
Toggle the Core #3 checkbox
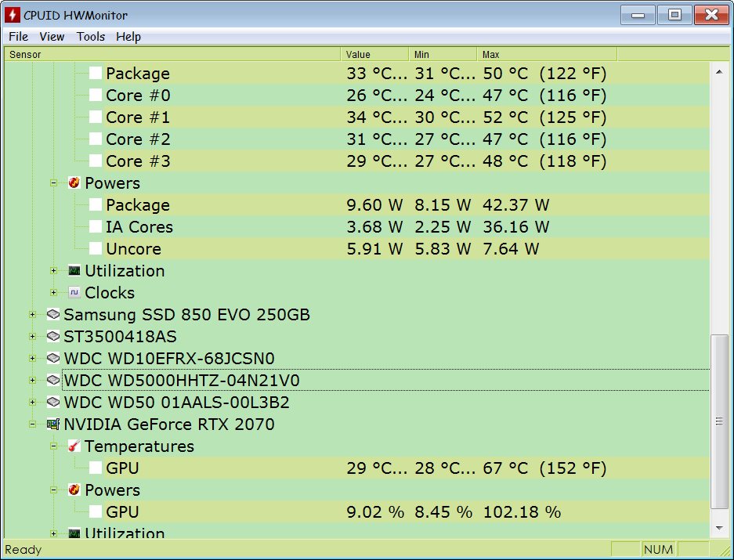pyautogui.click(x=96, y=161)
